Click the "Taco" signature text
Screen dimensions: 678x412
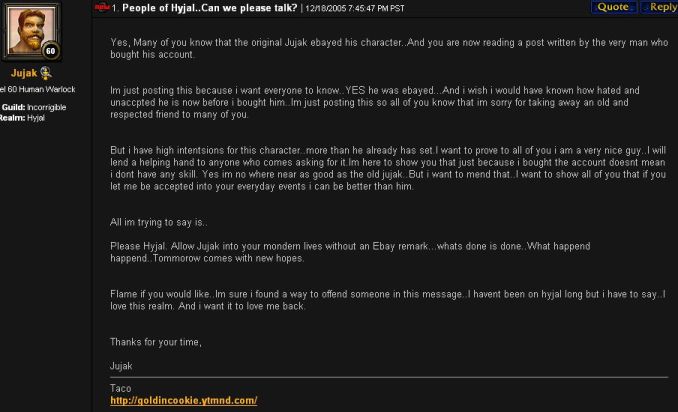[121, 388]
